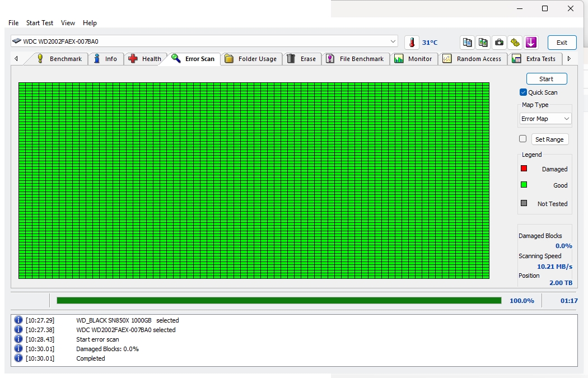Disable the Quick Scan checkbox

coord(523,92)
